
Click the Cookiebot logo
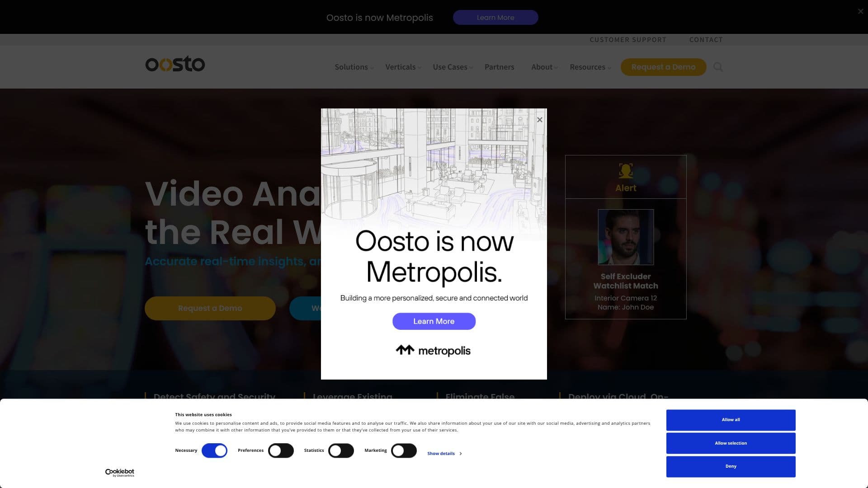point(120,473)
